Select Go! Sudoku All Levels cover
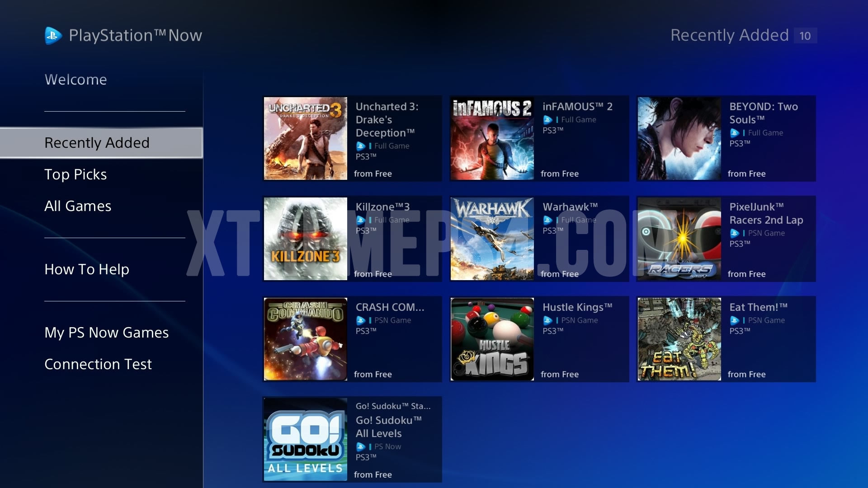This screenshot has width=868, height=488. (305, 439)
